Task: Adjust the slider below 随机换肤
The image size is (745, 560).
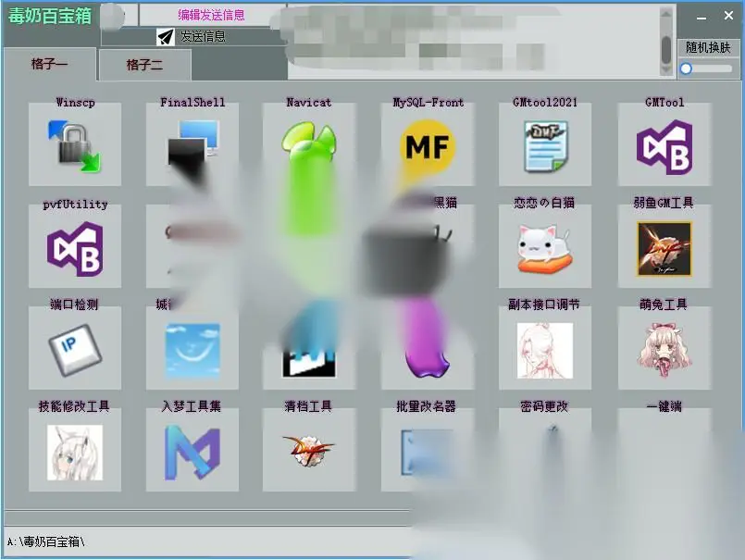Action: click(x=707, y=68)
